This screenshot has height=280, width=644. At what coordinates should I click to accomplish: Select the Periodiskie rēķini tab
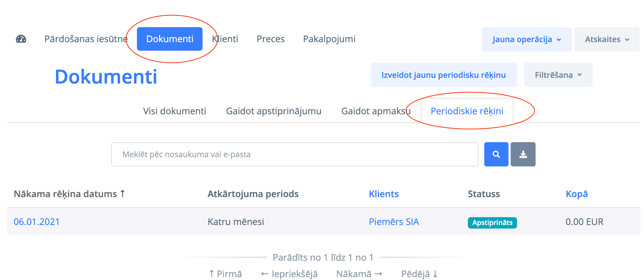467,111
